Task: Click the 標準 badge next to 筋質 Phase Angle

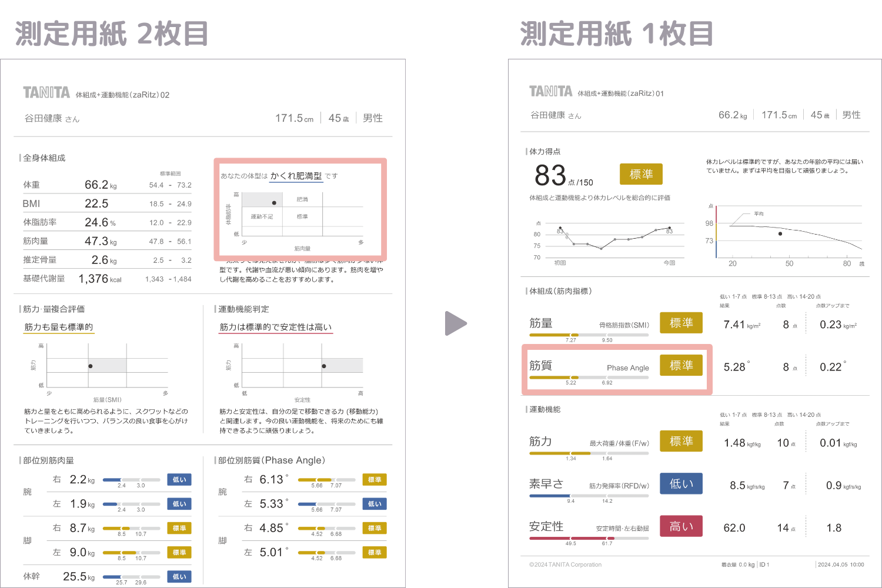Action: (x=681, y=365)
